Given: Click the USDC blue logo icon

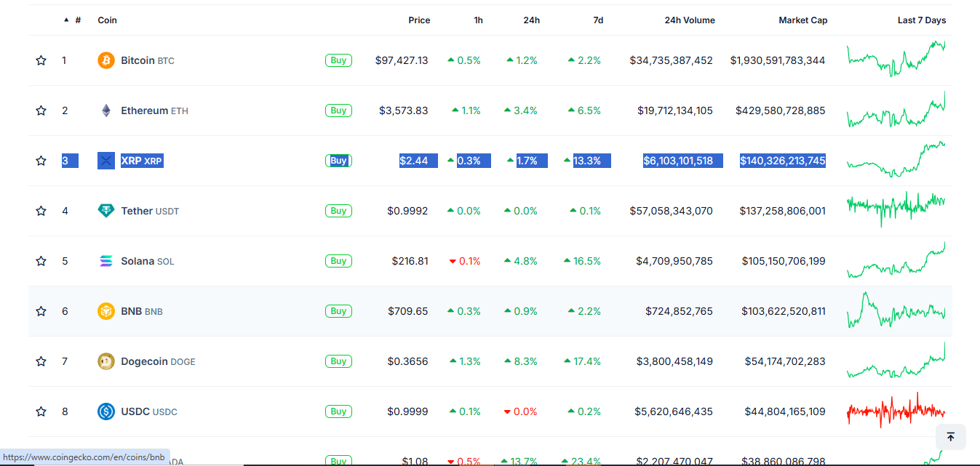Looking at the screenshot, I should tap(106, 411).
